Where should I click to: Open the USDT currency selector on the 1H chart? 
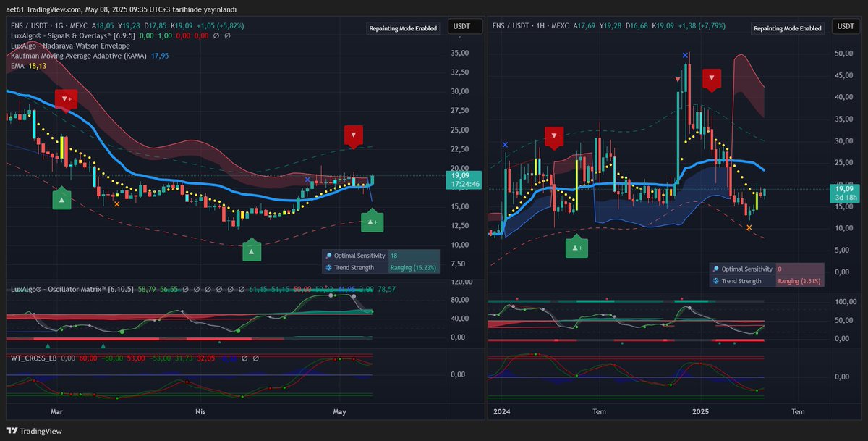[846, 27]
